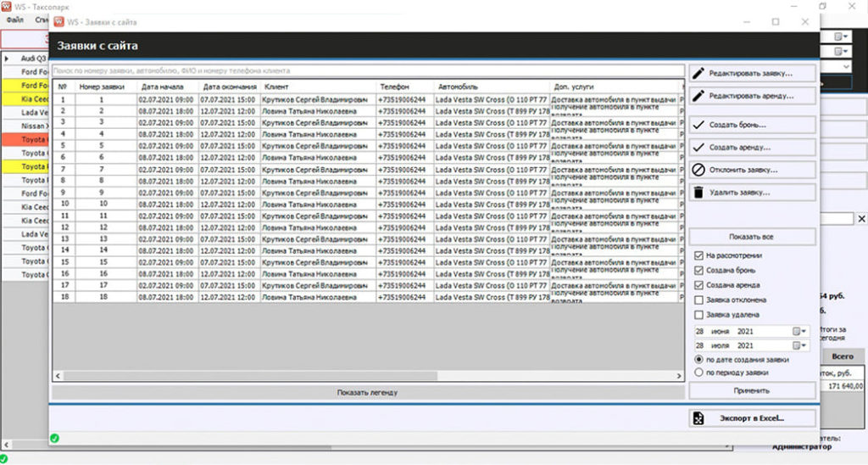
Task: Enable the Заявка удалена checkbox
Action: [698, 315]
